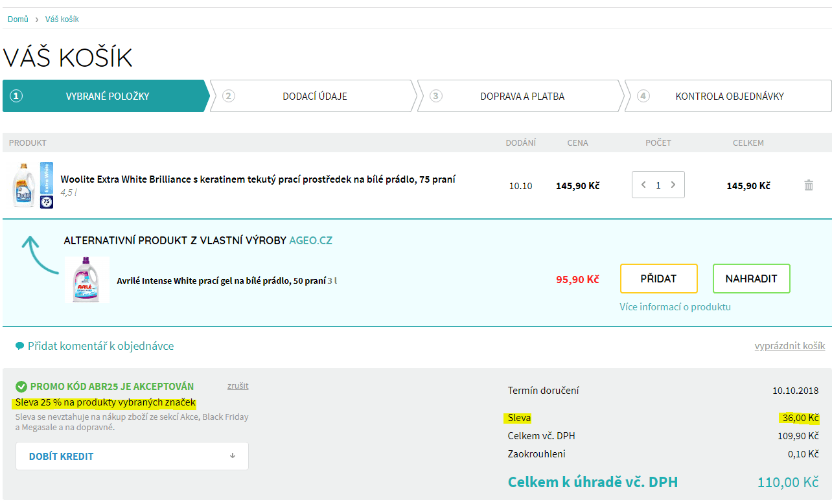Click the Zaokrouhlení value 0,10 Kč
This screenshot has width=832, height=504.
pyautogui.click(x=803, y=454)
